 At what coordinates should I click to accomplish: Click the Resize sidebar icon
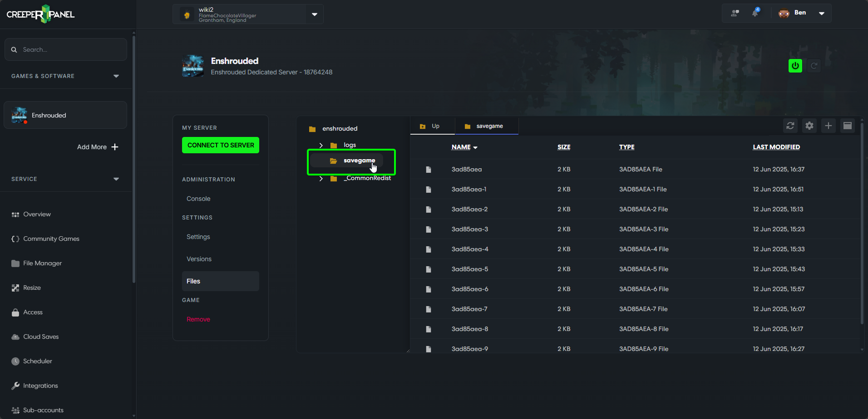pyautogui.click(x=15, y=288)
